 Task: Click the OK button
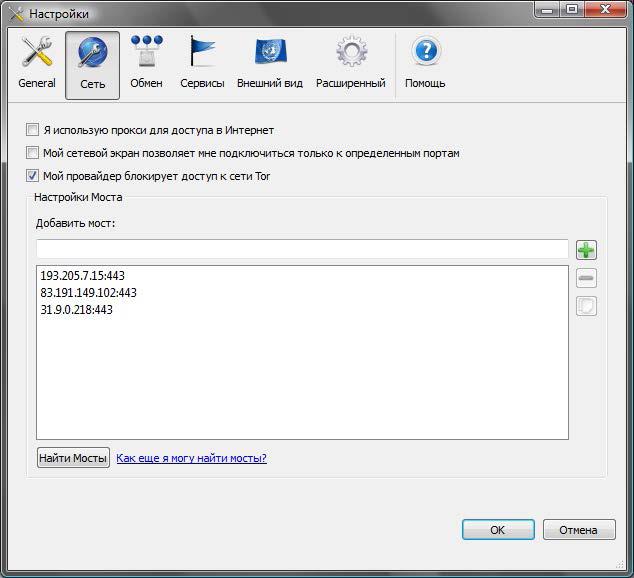click(497, 530)
